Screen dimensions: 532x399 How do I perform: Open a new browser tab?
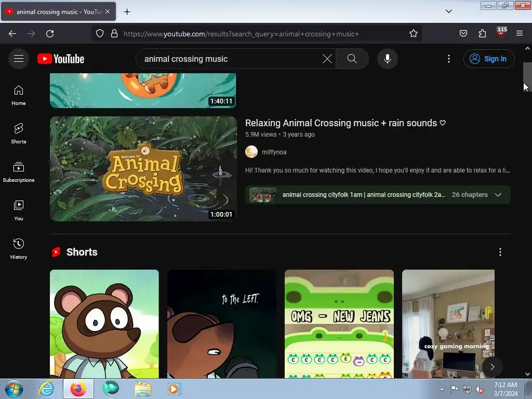(127, 12)
